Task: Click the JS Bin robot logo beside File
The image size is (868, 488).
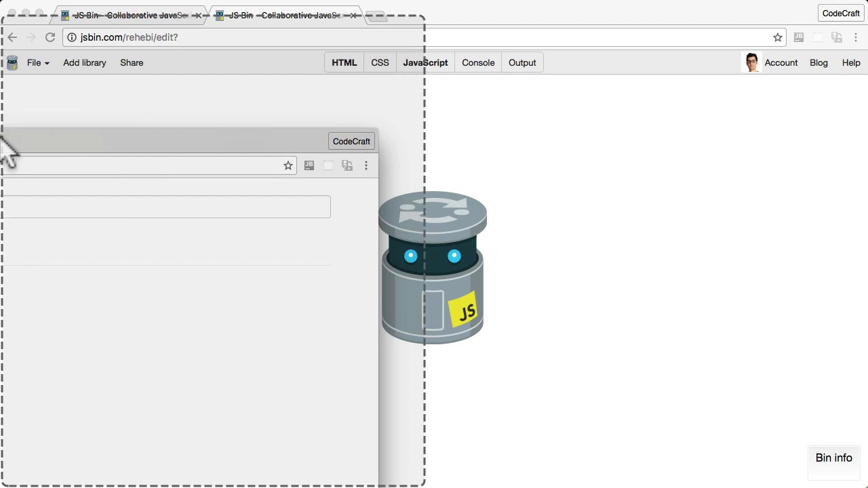Action: point(12,62)
